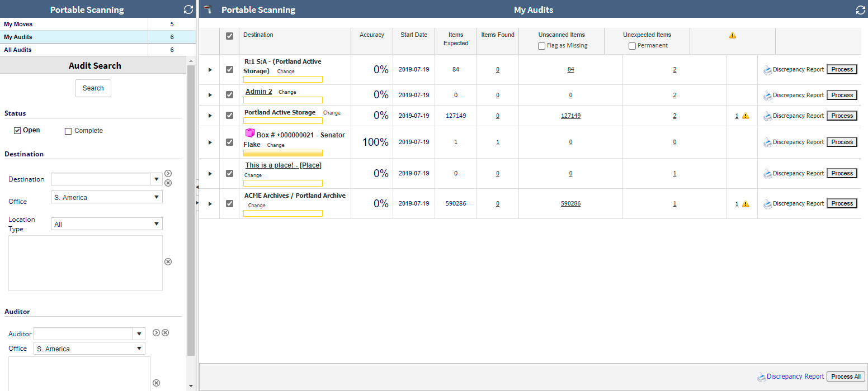
Task: Enable the Permanent unexpected items checkbox
Action: [x=632, y=46]
